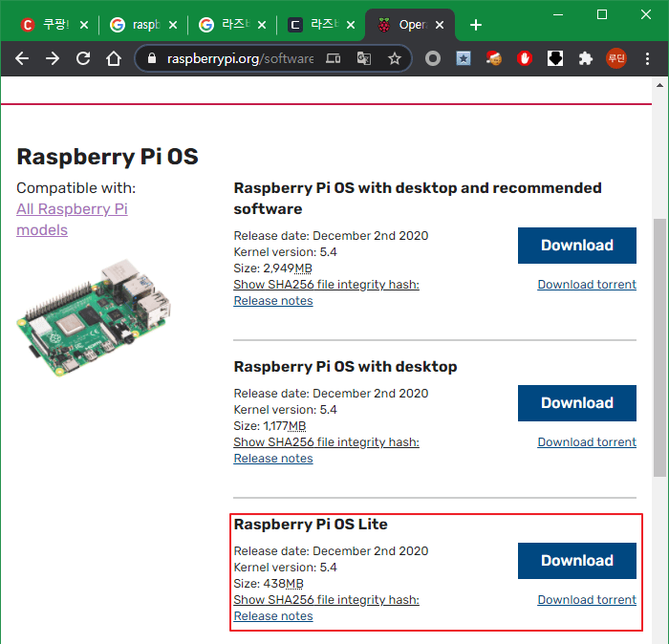Viewport: 669px width, 644px height.
Task: Close the '라즈' Google search tab
Action: click(262, 25)
